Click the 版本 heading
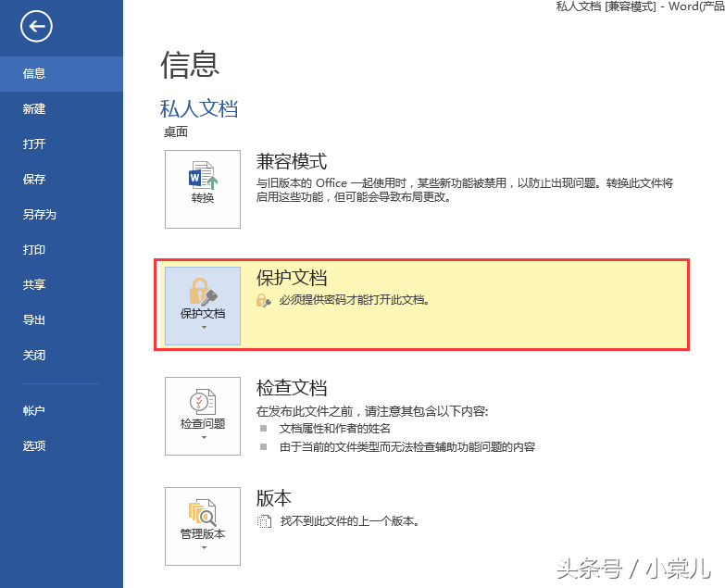The image size is (725, 588). click(274, 498)
